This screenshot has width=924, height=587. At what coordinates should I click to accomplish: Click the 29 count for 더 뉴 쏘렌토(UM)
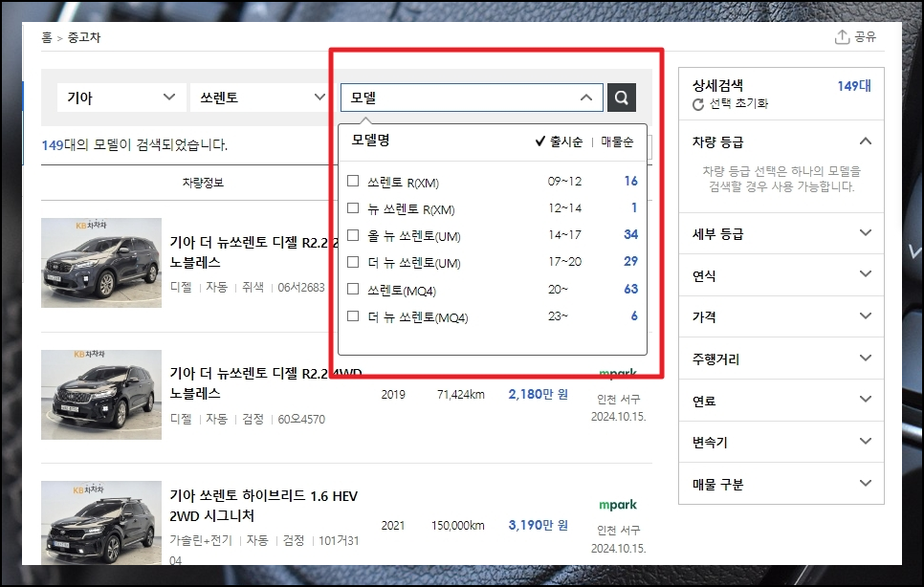click(x=630, y=261)
